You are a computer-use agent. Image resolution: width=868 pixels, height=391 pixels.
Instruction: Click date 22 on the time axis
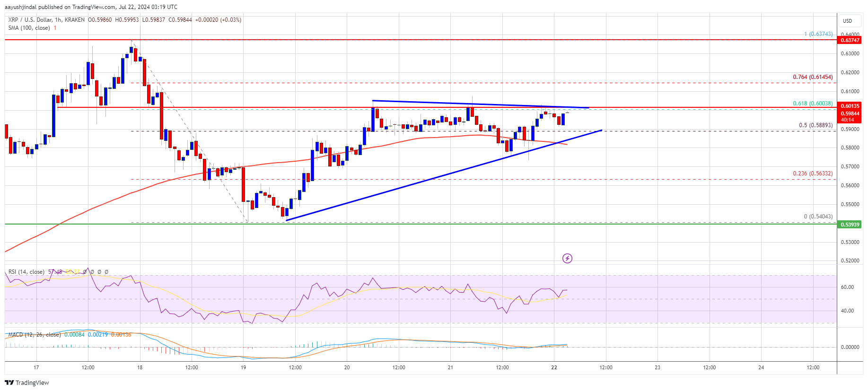pyautogui.click(x=554, y=367)
